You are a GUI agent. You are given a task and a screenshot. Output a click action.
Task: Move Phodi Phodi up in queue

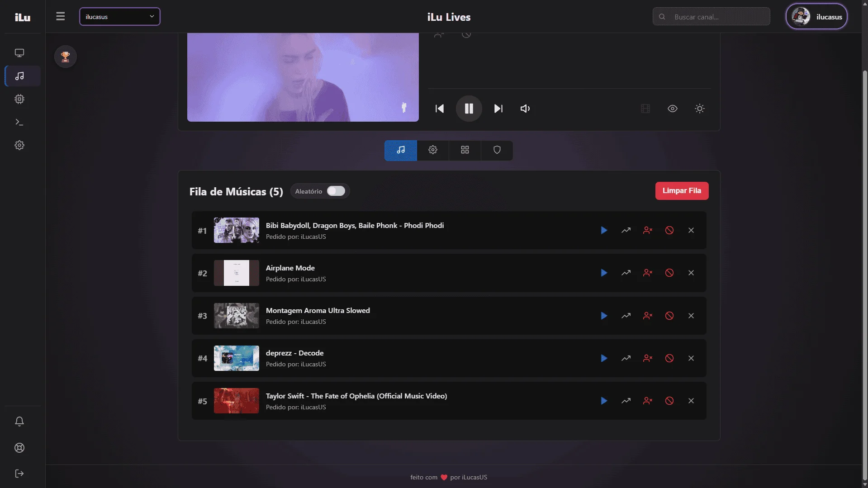point(626,230)
